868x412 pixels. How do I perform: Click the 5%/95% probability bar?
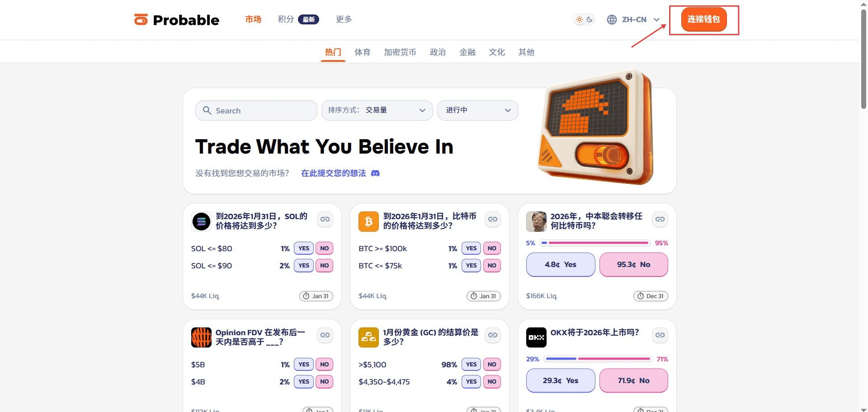point(595,243)
